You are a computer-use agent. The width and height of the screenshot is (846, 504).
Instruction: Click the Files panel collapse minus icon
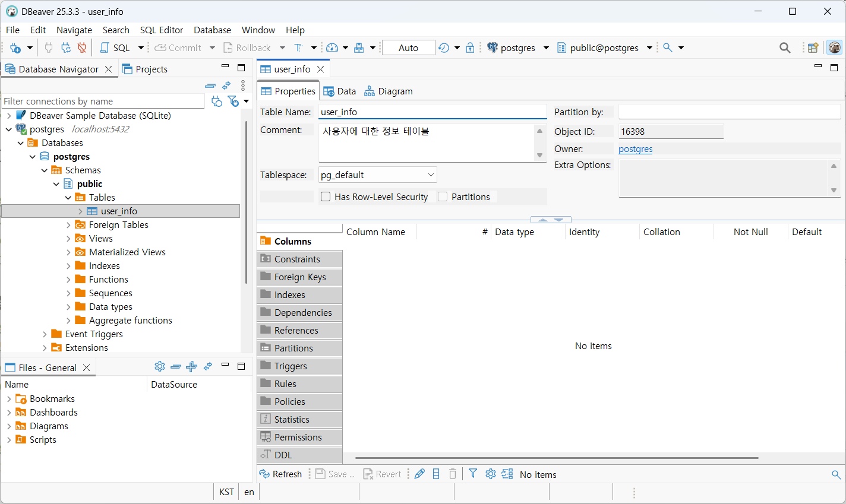coord(175,367)
